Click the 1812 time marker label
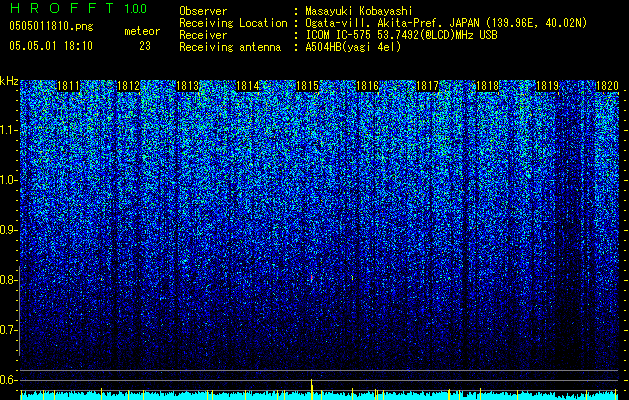Viewport: 629px width, 400px height. (128, 86)
